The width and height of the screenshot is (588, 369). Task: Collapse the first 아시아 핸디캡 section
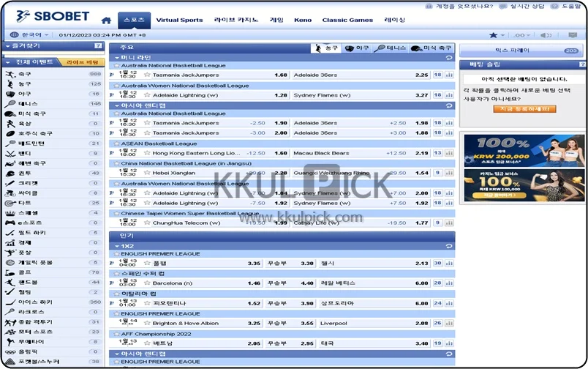click(x=116, y=106)
